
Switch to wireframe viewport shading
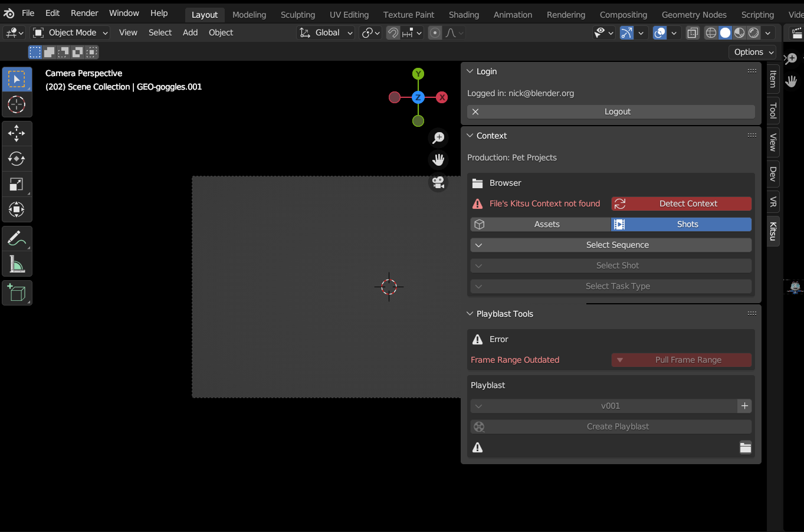pos(711,33)
